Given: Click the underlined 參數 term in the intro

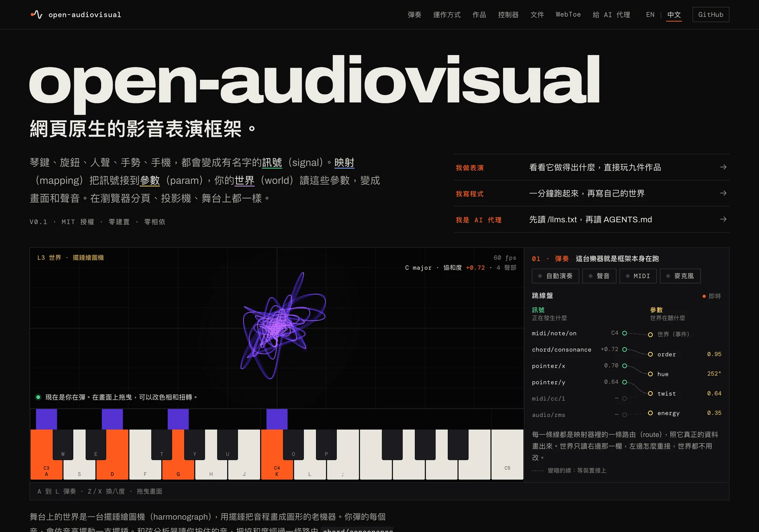Looking at the screenshot, I should coord(150,180).
